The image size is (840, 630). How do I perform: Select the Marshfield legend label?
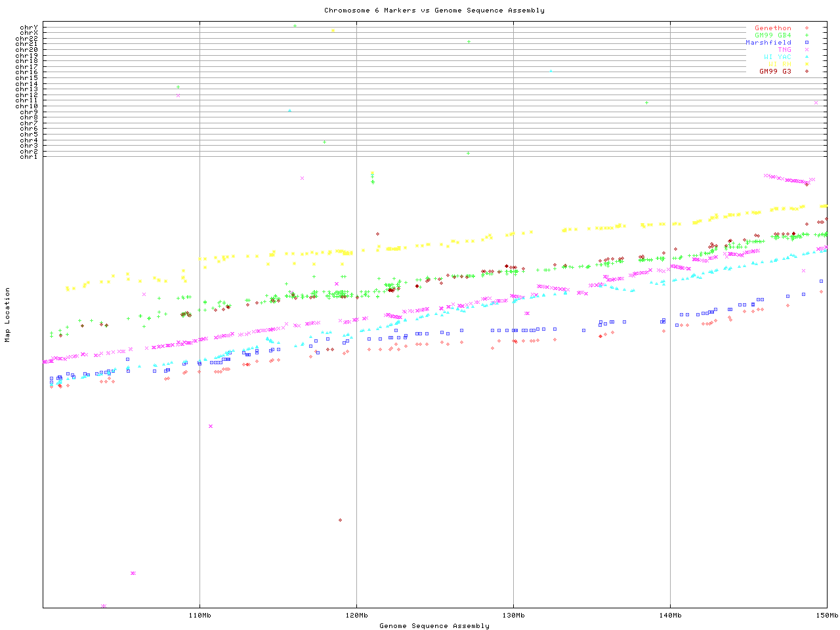point(768,43)
